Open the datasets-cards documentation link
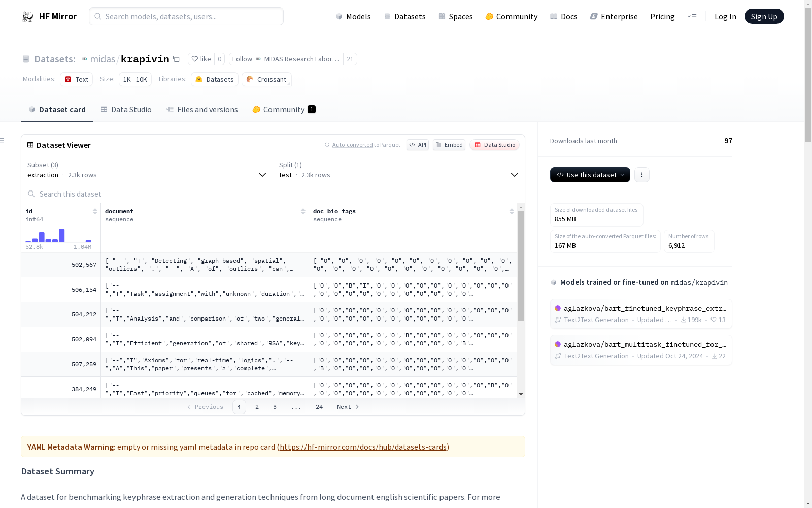Viewport: 812px width, 508px height. pyautogui.click(x=363, y=447)
